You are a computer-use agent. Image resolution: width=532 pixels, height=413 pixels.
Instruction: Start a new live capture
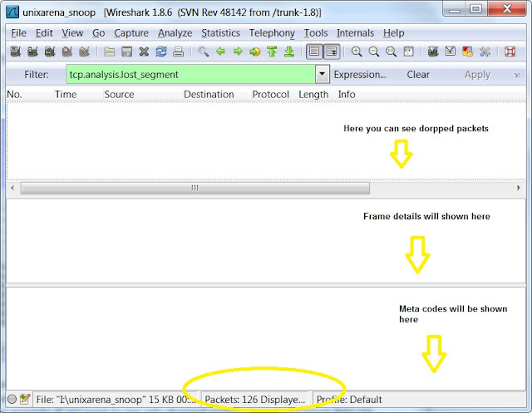click(50, 52)
